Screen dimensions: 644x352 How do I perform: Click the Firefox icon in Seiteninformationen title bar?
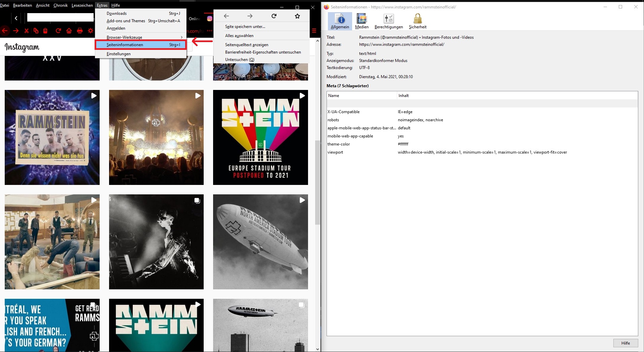pyautogui.click(x=326, y=7)
